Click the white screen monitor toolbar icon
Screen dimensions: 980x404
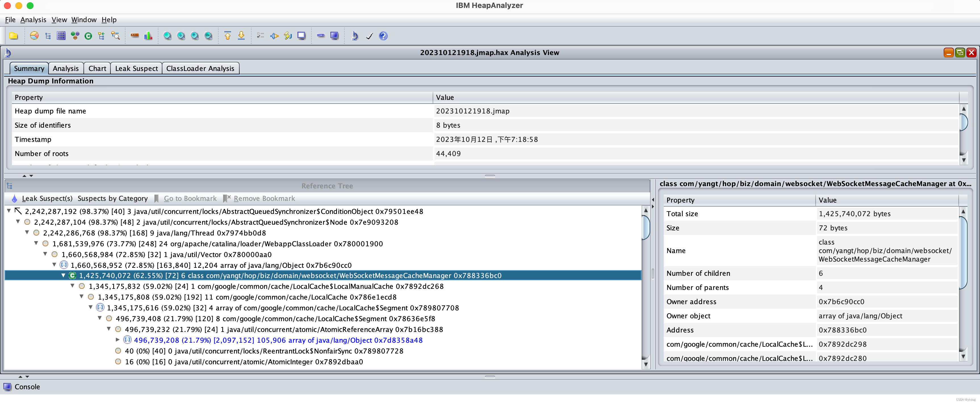[302, 36]
